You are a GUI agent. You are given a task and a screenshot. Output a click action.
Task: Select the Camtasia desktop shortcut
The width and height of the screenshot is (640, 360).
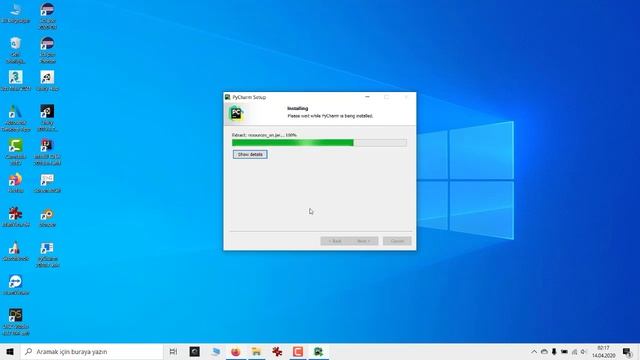point(16,152)
